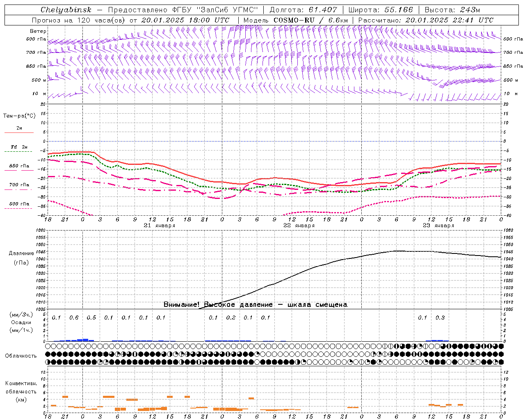This screenshot has width=525, height=420.
Task: Click the 'Осадки' precipitation label
Action: click(21, 322)
